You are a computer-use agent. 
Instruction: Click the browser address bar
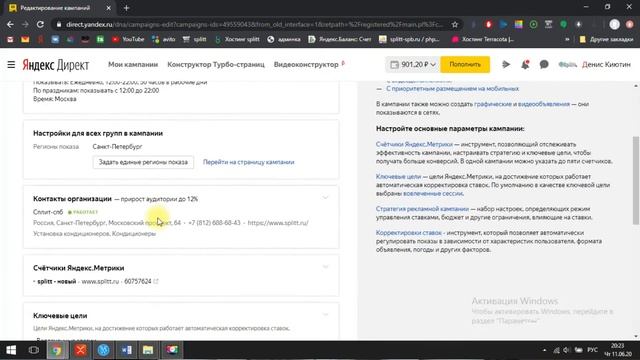tap(253, 24)
